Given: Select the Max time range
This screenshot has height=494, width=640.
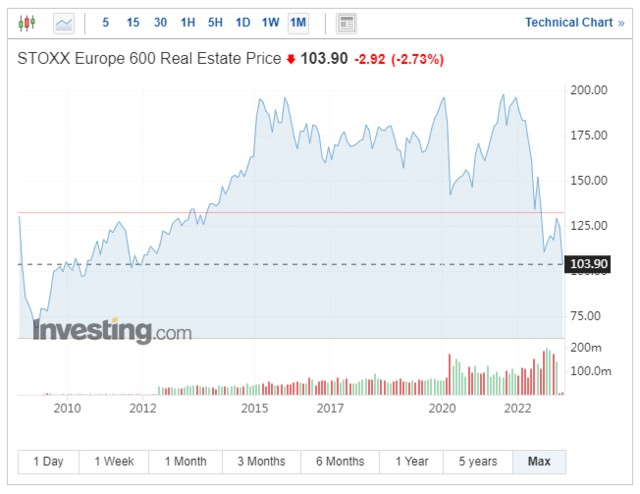Looking at the screenshot, I should click(539, 461).
